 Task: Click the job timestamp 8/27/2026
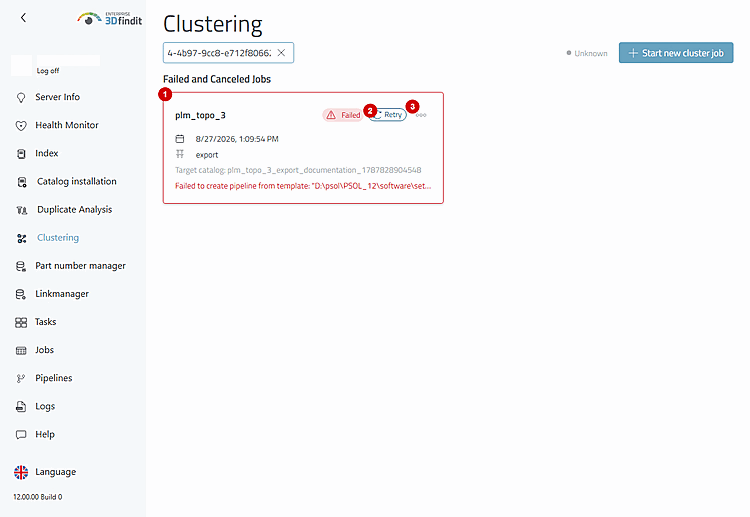pyautogui.click(x=237, y=139)
